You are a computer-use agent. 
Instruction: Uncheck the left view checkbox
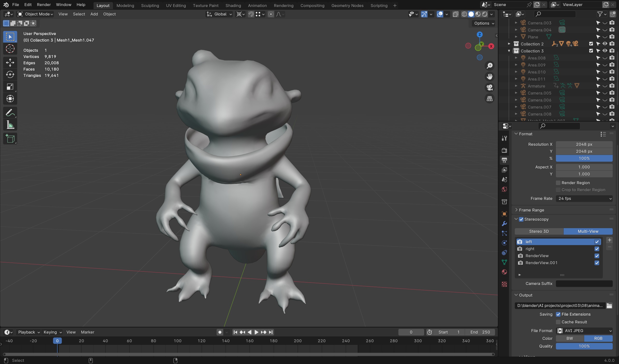(x=597, y=242)
